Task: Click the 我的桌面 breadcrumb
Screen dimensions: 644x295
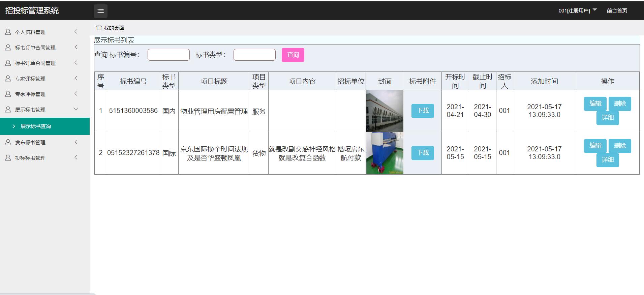Action: point(114,28)
